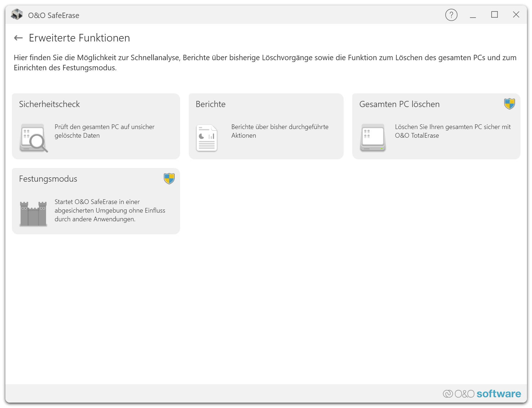Open help via question mark icon
532x408 pixels.
(451, 15)
